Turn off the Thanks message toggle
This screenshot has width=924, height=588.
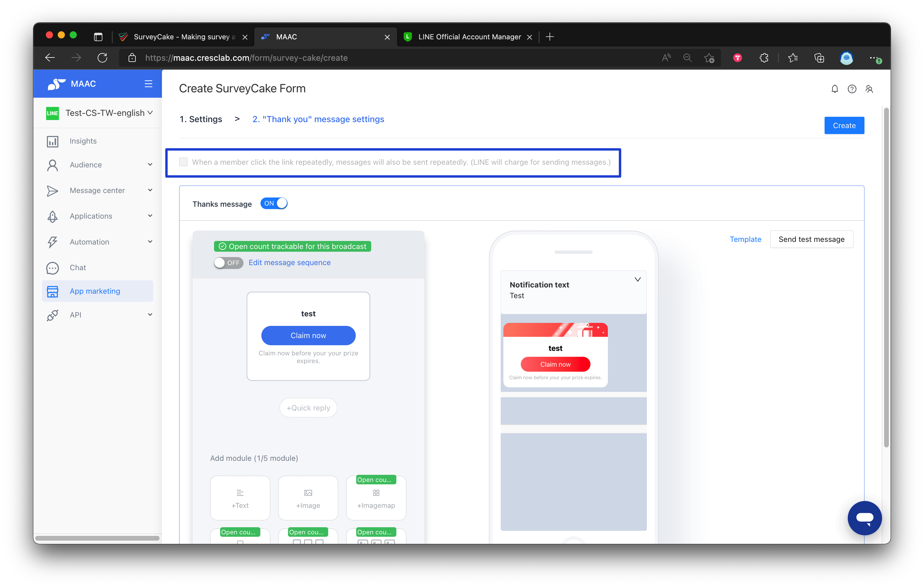pyautogui.click(x=274, y=203)
